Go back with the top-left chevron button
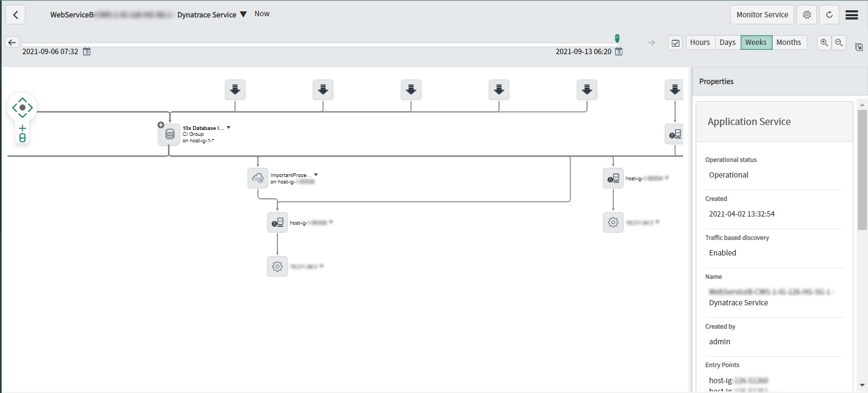 coord(15,15)
